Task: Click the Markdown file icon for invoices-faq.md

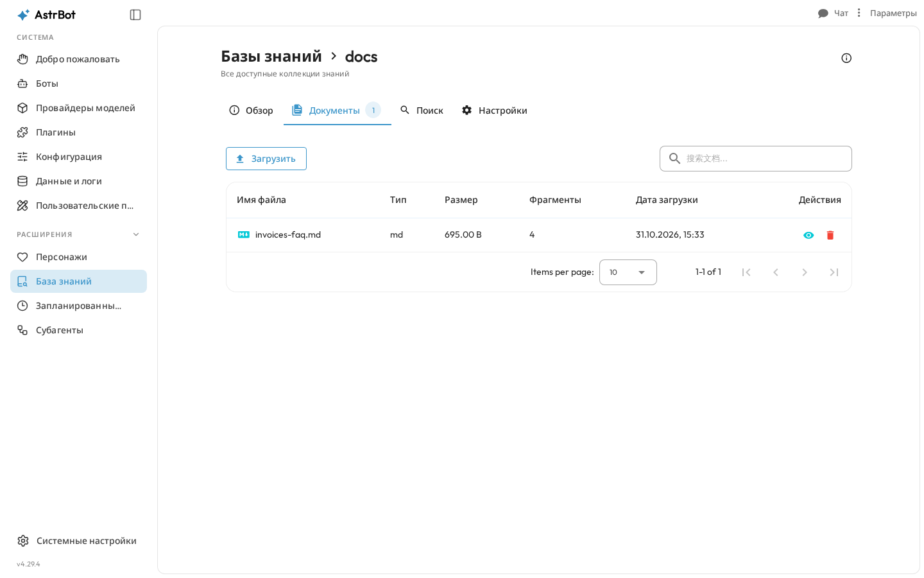Action: (x=244, y=235)
